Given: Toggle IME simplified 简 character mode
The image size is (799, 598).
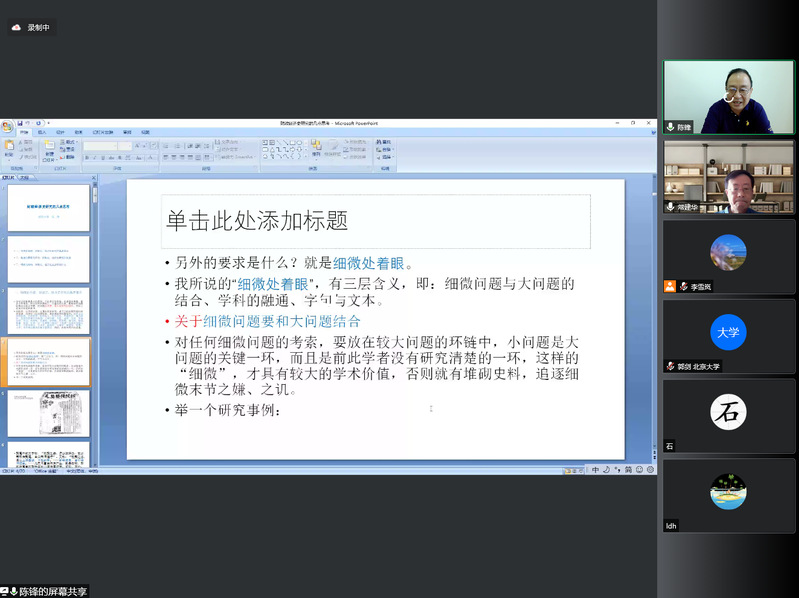Looking at the screenshot, I should (628, 470).
